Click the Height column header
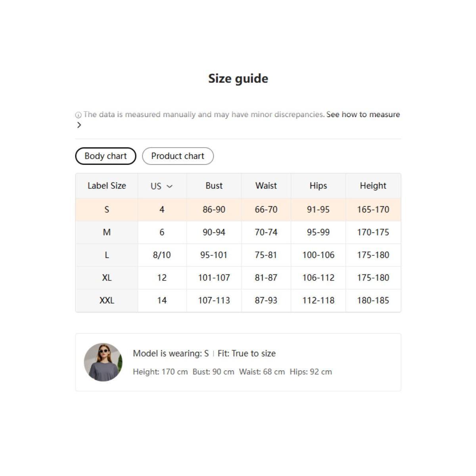476x476 pixels. [x=373, y=186]
